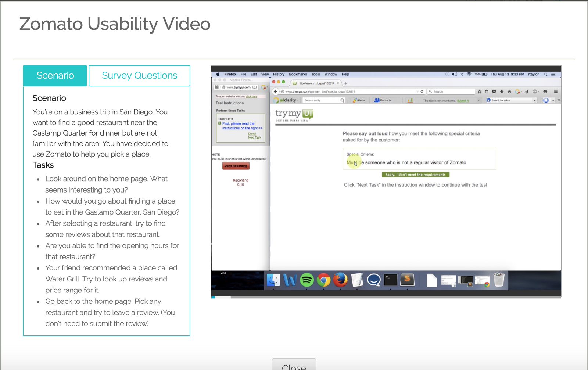This screenshot has height=370, width=588.
Task: Click the bookmark star icon in Firefox toolbar
Action: 480,91
